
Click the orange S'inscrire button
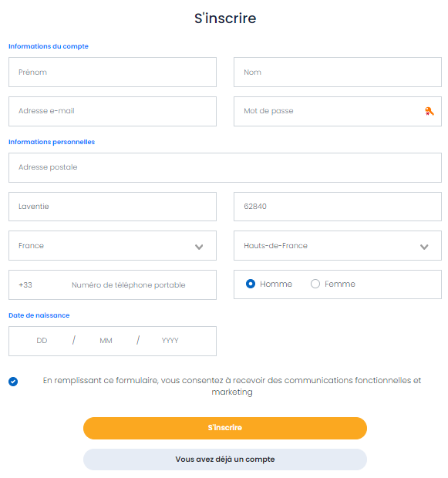coord(225,428)
